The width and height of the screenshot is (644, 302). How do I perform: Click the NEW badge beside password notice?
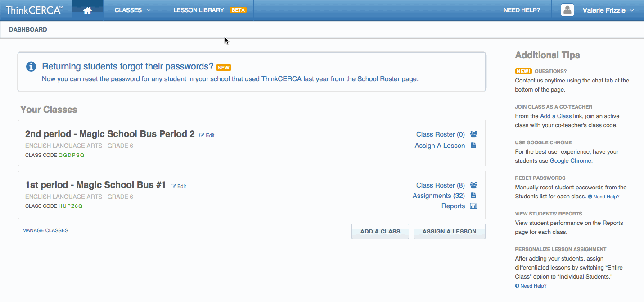tap(224, 68)
